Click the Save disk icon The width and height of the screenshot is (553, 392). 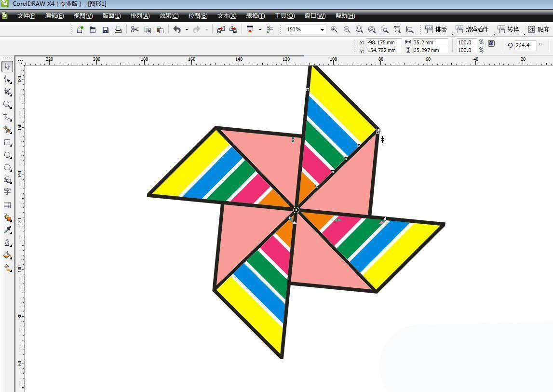(x=106, y=30)
